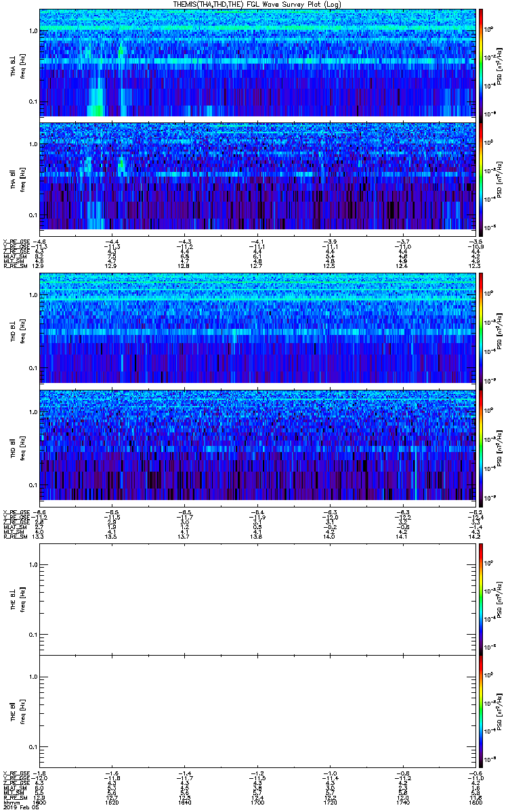Click the 'R_RE_SM' row label below the THD panels
This screenshot has height=812, width=508.
pos(14,535)
